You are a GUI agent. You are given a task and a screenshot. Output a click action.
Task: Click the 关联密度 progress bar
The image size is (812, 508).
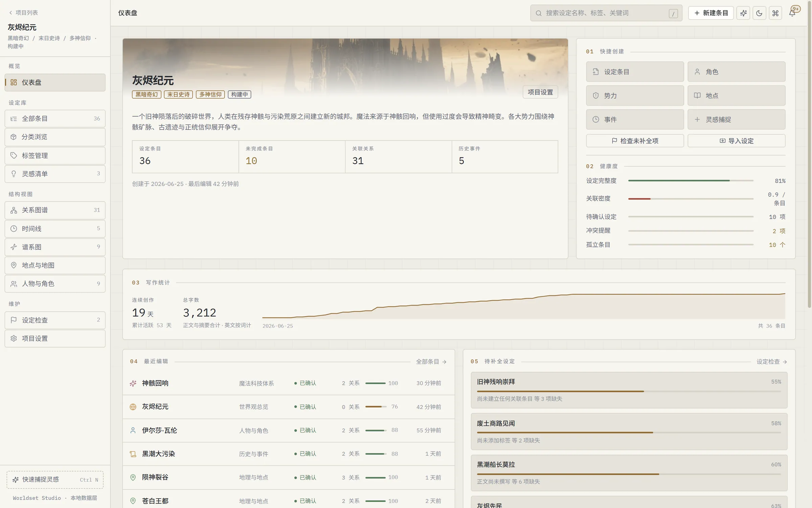point(691,199)
